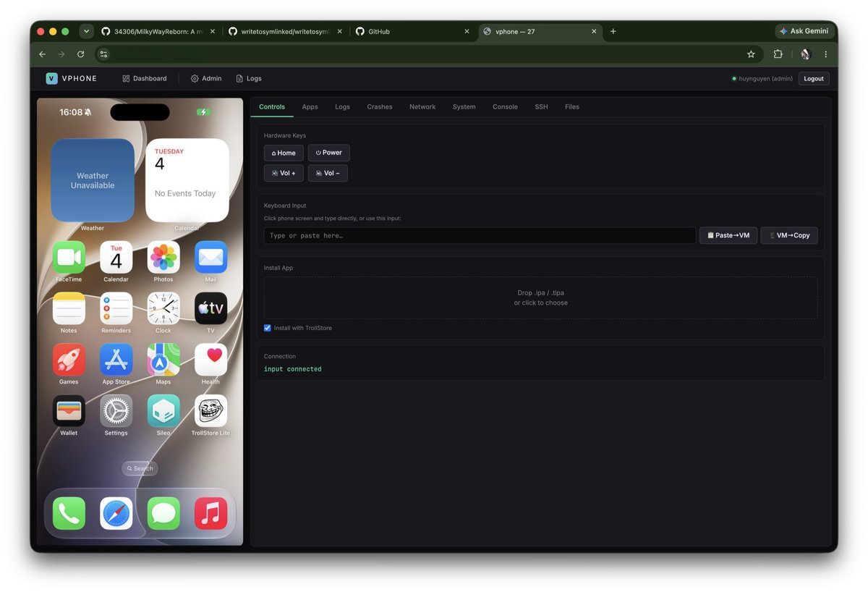This screenshot has height=592, width=868.
Task: Launch the Wallet app
Action: pos(69,411)
